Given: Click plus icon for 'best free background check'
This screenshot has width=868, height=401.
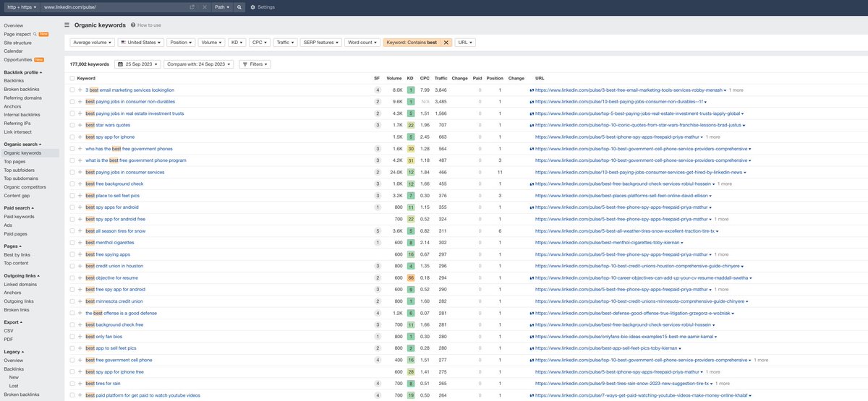Looking at the screenshot, I should [80, 184].
